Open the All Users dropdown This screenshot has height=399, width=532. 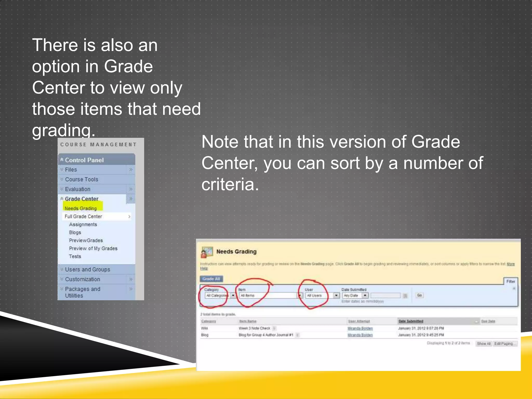[x=322, y=296]
